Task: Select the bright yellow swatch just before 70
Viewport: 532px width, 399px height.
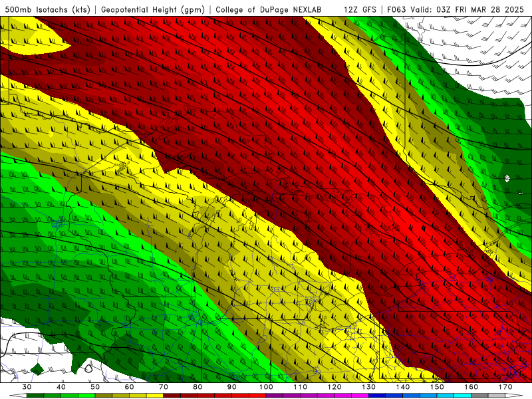Action: 155,396
